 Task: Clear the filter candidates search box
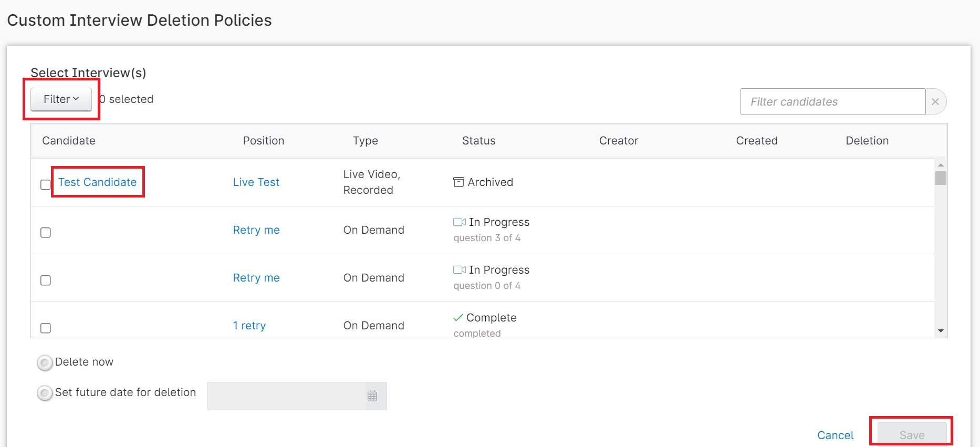point(935,102)
